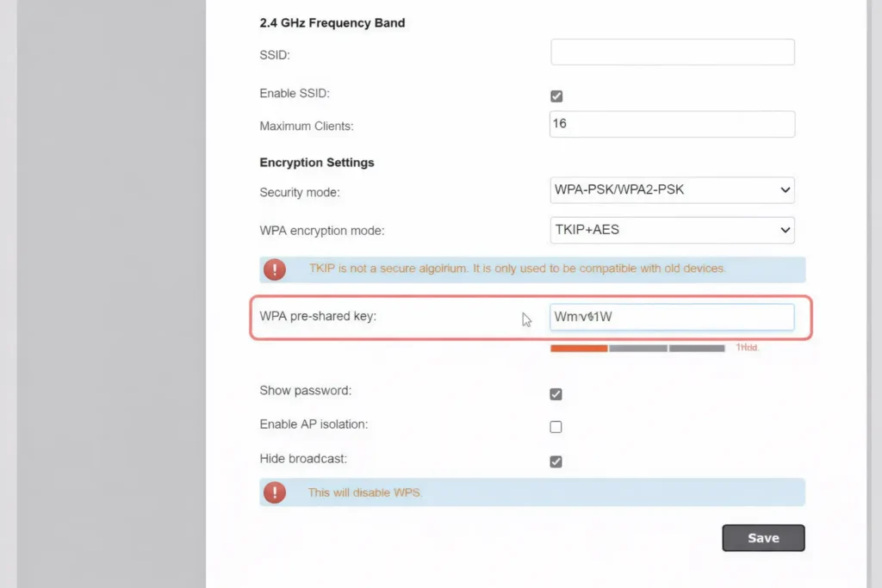Click the 'Show password:' label text

305,391
